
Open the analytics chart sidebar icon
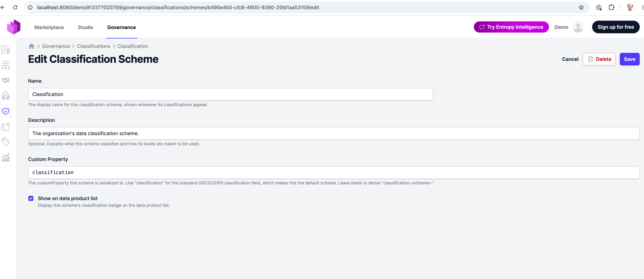6,157
